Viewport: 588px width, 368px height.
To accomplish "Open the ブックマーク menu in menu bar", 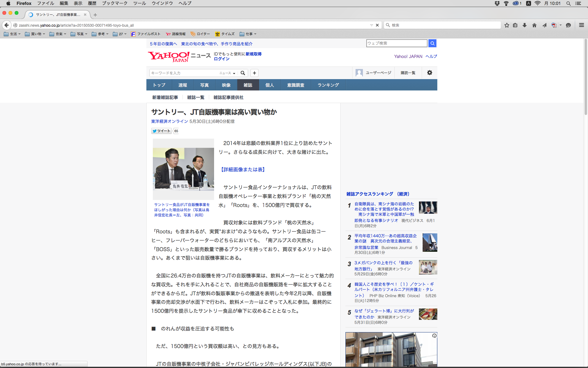I will point(115,3).
